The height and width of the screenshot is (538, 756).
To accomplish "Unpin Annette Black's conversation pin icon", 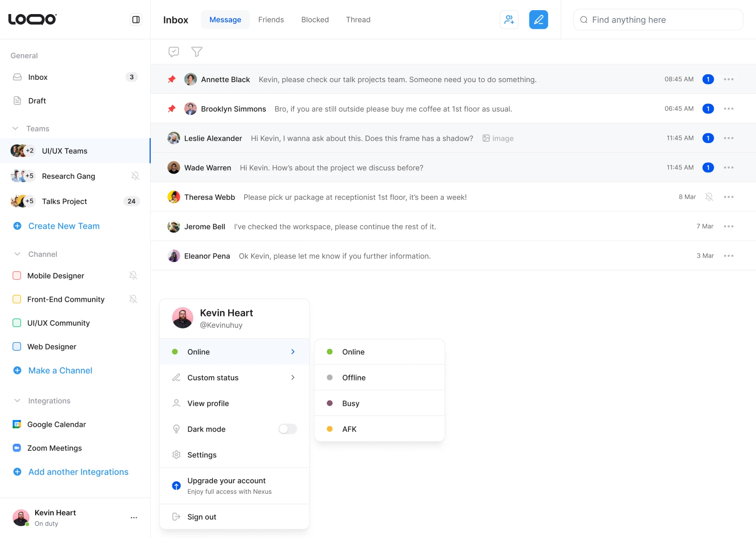I will (172, 79).
